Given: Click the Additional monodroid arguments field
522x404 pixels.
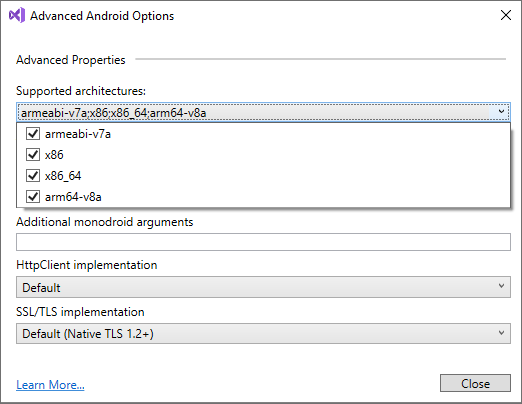Looking at the screenshot, I should [x=263, y=242].
